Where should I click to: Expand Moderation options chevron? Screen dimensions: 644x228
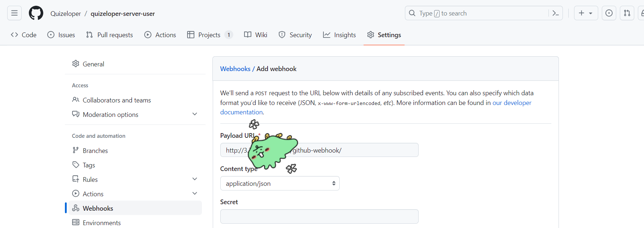195,114
